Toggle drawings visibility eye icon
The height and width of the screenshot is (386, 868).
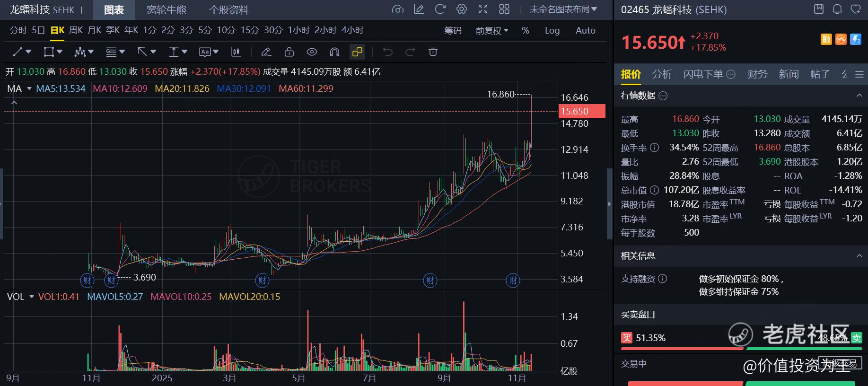(312, 52)
